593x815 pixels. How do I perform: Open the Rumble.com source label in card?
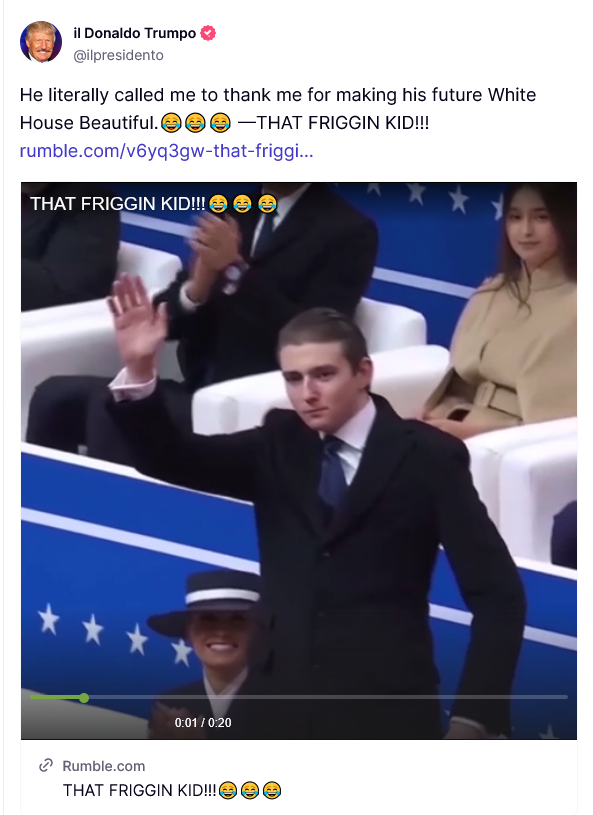coord(103,766)
